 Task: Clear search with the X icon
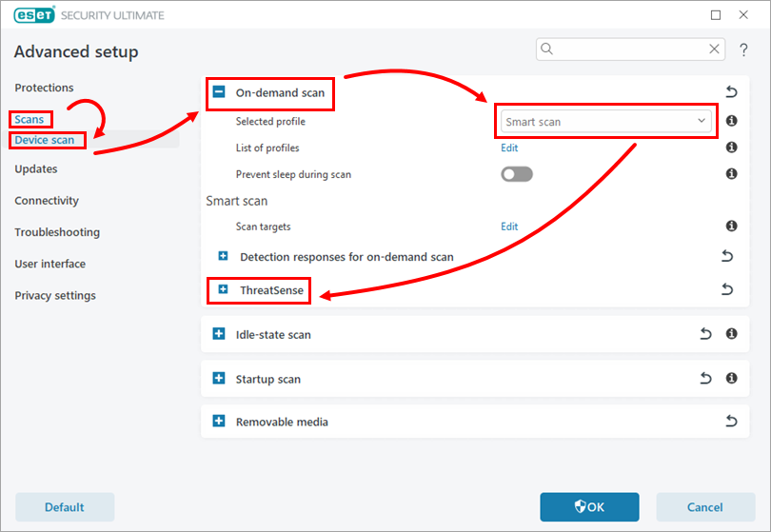click(715, 49)
